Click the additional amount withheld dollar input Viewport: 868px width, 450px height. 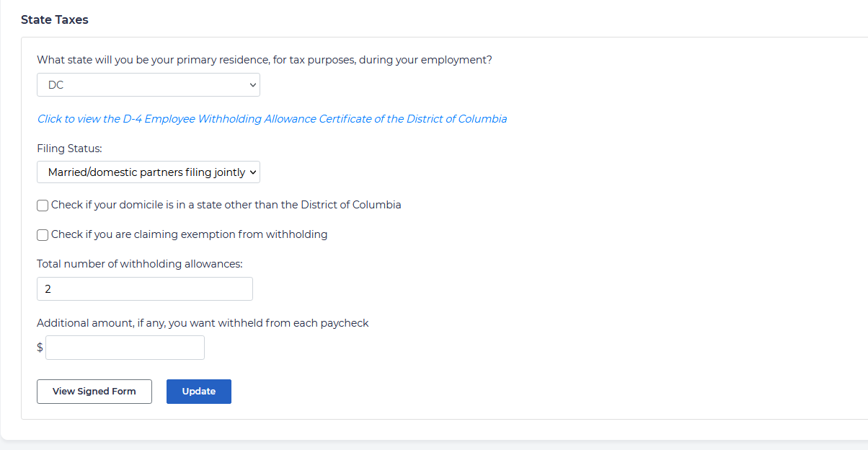pos(125,348)
